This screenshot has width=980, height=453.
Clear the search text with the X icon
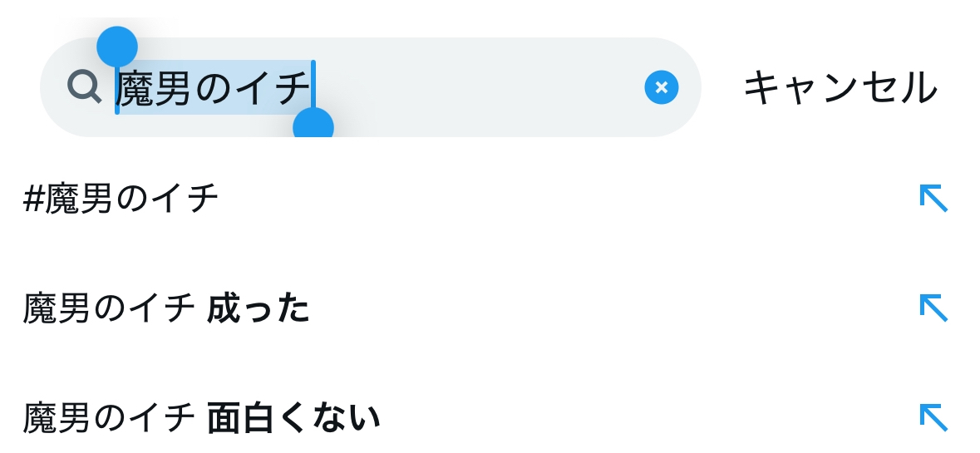point(661,87)
